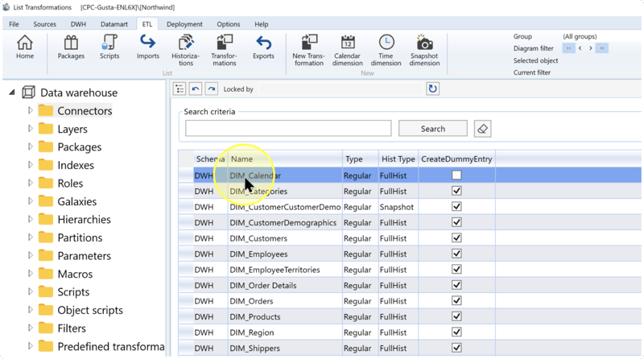Viewport: 644px width, 359px height.
Task: Expand the Roles folder
Action: point(30,183)
